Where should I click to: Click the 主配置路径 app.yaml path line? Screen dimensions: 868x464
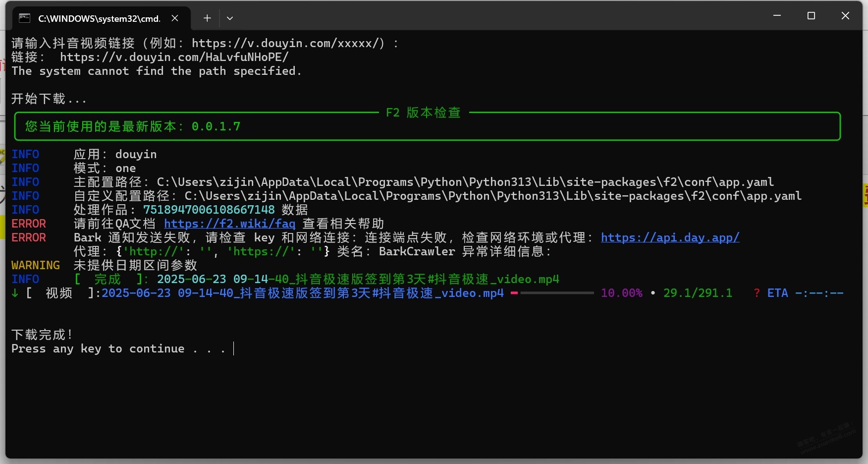coord(424,182)
